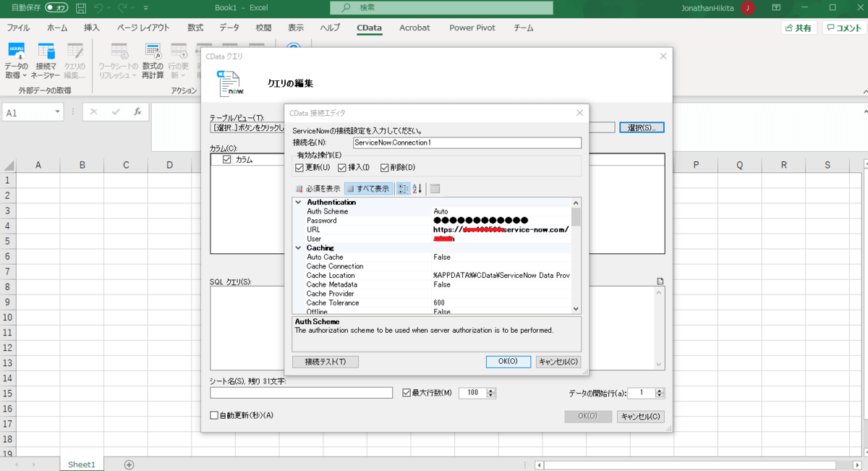The width and height of the screenshot is (868, 471).
Task: Click ワークシートのリフレッシュ ribbon icon
Action: (x=119, y=51)
